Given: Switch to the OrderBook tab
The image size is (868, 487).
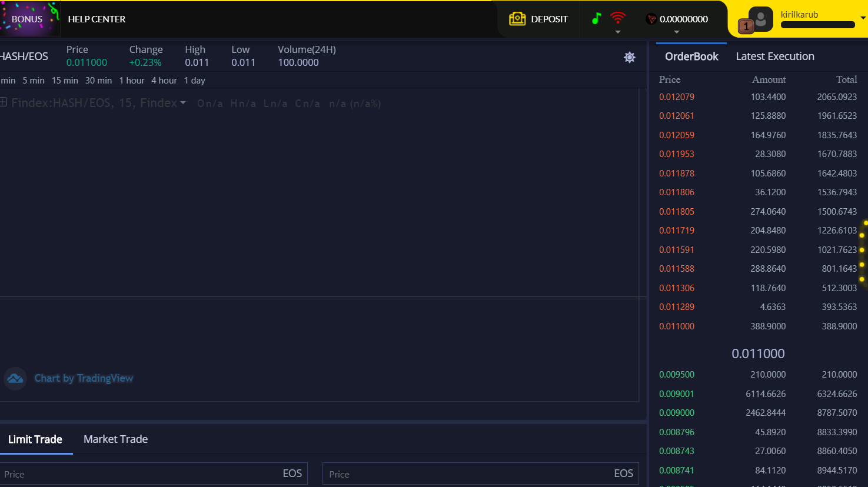Looking at the screenshot, I should [x=691, y=56].
